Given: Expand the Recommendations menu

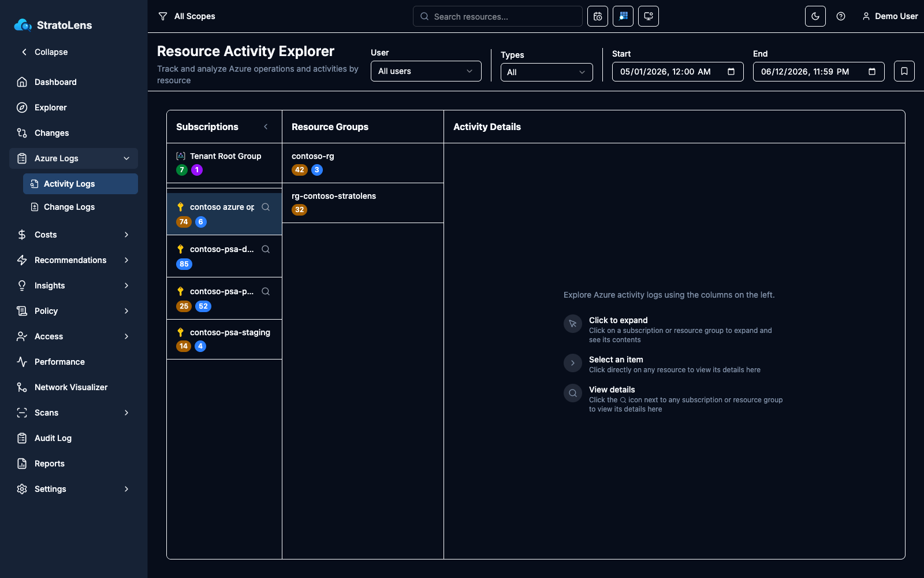Looking at the screenshot, I should pos(73,260).
